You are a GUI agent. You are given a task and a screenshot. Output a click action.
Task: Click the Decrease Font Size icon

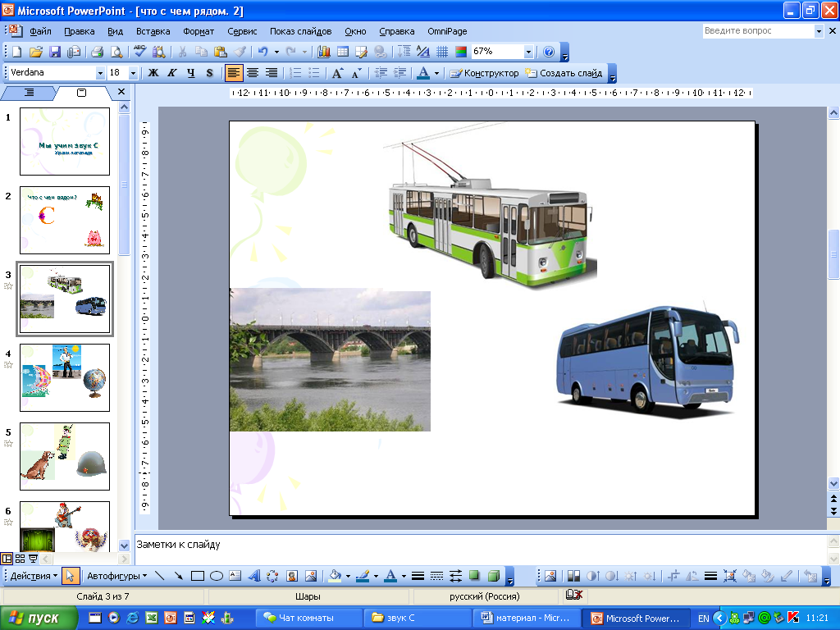356,73
